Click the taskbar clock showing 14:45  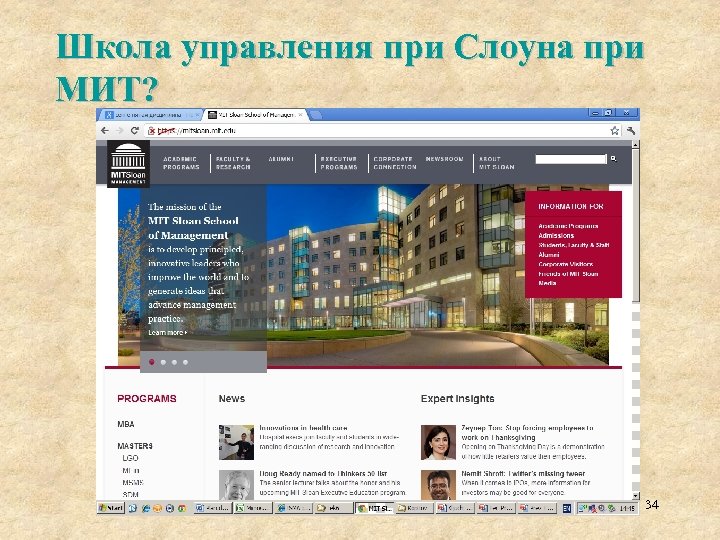pyautogui.click(x=627, y=508)
